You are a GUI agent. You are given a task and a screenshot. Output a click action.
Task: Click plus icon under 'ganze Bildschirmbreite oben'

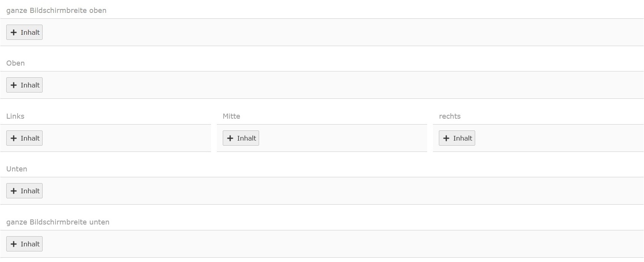coord(14,32)
